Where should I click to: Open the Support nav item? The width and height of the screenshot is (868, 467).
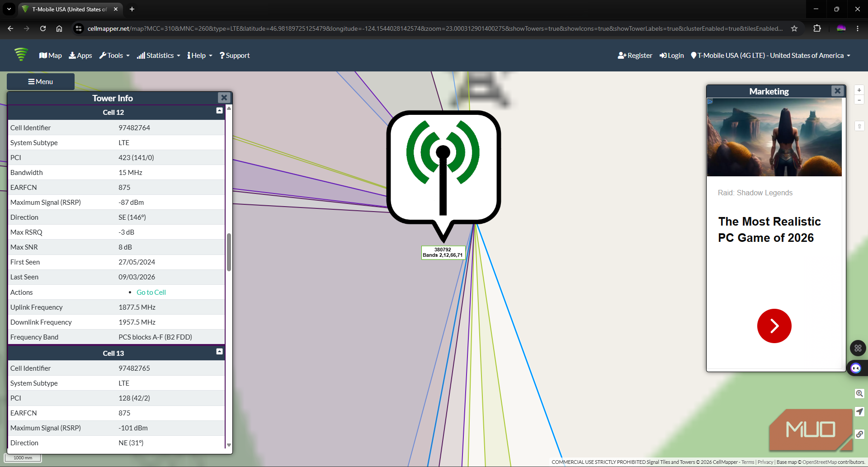[235, 56]
